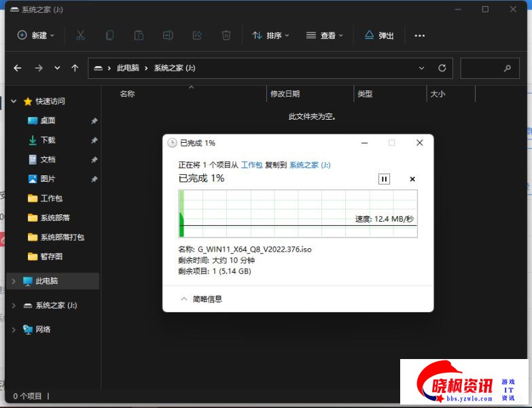Click the Copy icon in toolbar

coord(109,35)
